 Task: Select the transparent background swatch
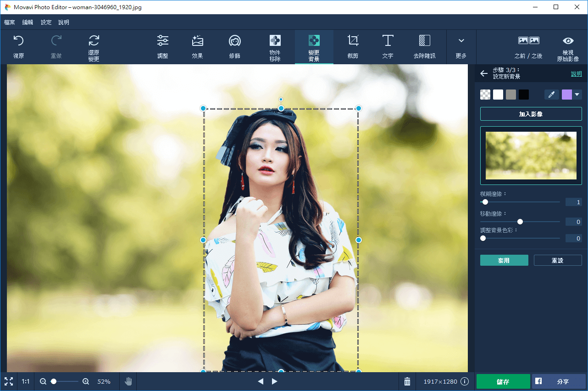pos(485,95)
